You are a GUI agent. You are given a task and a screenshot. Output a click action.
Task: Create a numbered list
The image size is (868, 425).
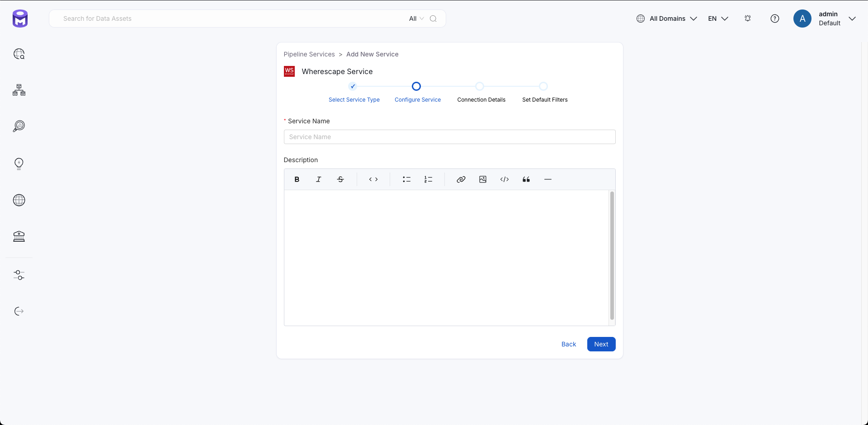coord(428,179)
